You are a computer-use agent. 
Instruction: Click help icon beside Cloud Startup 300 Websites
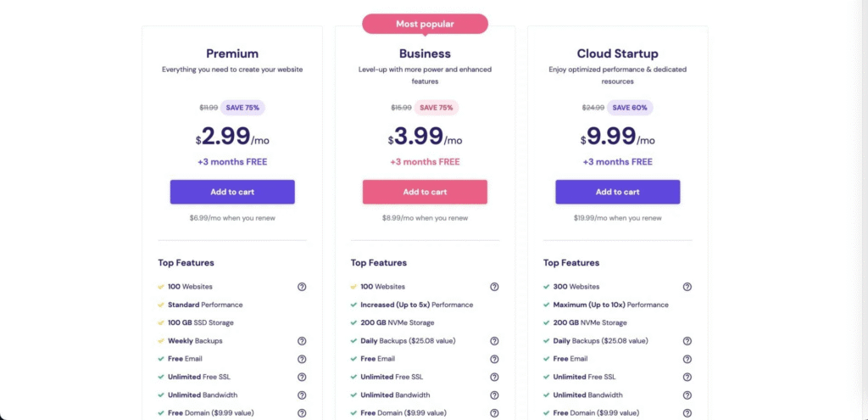tap(687, 287)
